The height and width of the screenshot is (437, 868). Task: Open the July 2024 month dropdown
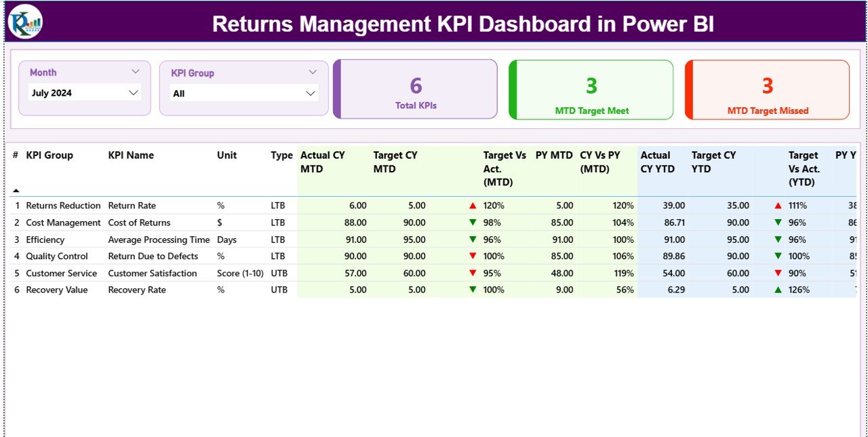pyautogui.click(x=134, y=93)
